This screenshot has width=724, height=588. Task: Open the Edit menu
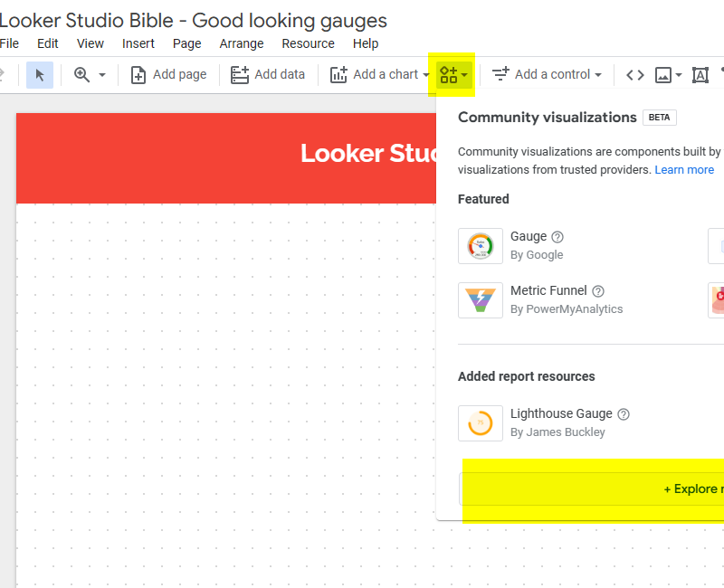[x=48, y=43]
